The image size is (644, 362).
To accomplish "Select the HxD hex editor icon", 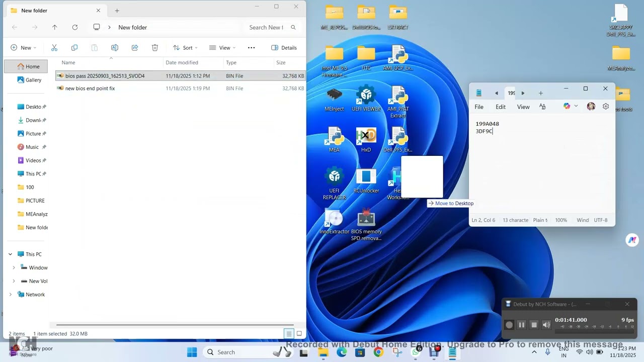I will click(366, 140).
